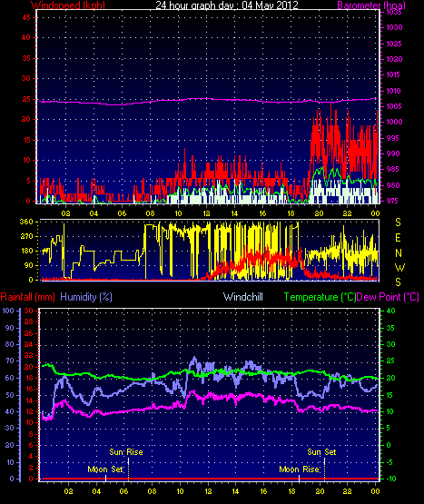
Task: Click the N compass letter on direction graph
Action: (x=399, y=253)
